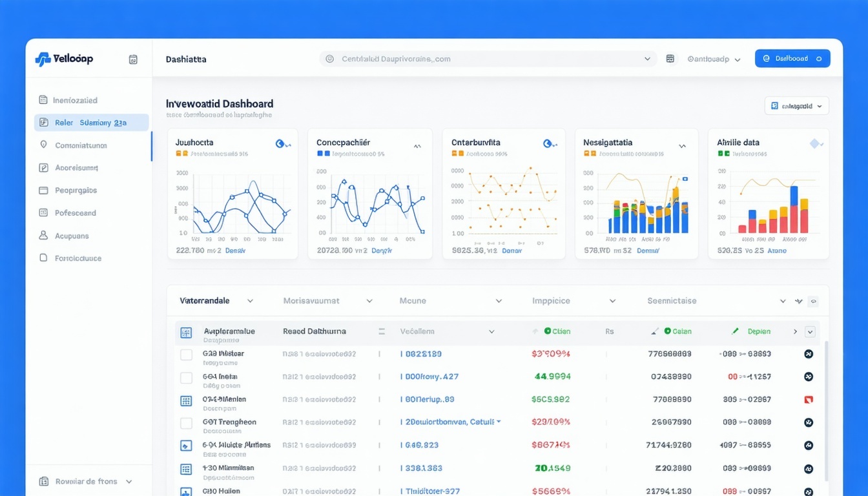Click the red square icon in 80Nerlup..89 row
868x496 pixels.
[808, 400]
